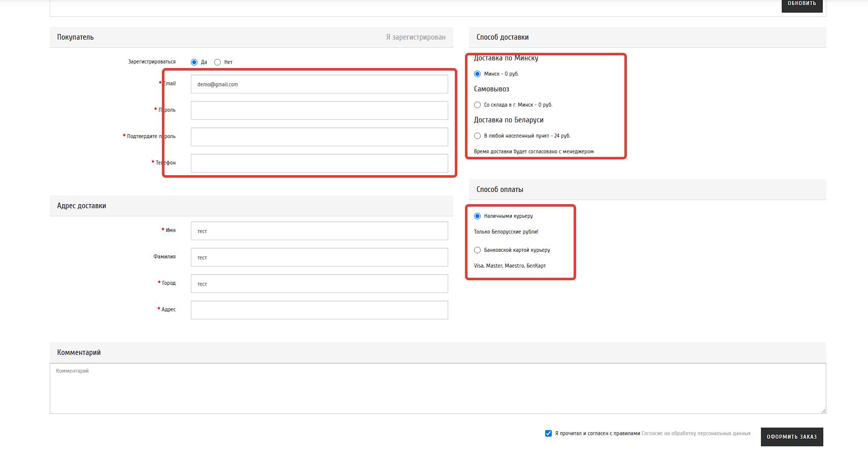Choose Минск - 0 руб. delivery option
Screen dimensions: 868x457
coord(477,74)
